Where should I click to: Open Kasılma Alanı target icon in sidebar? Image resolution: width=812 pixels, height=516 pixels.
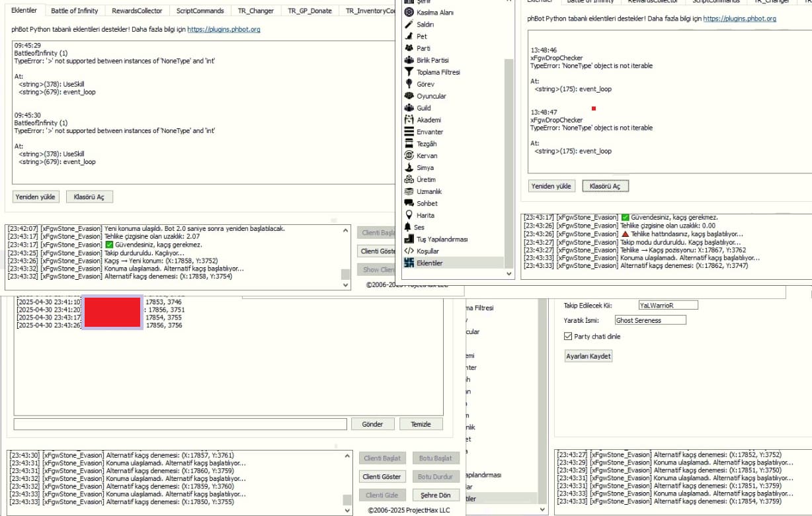coord(409,13)
